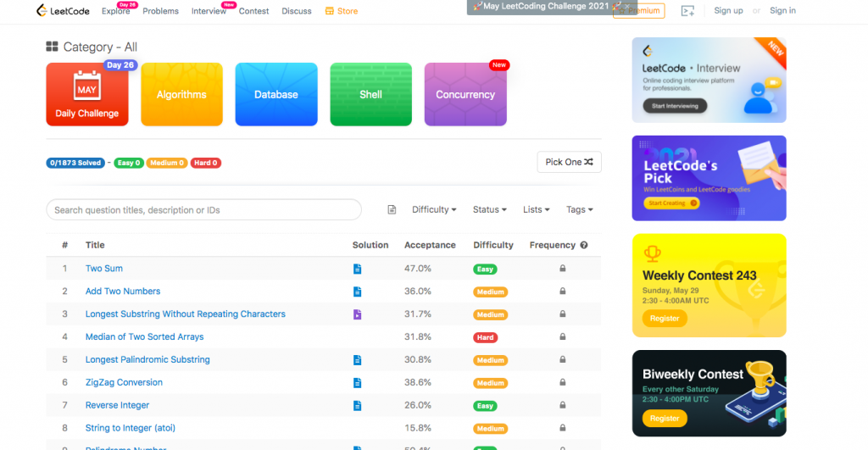Open the Two Sum solution article icon
Screen dimensions: 868x450
coord(357,269)
